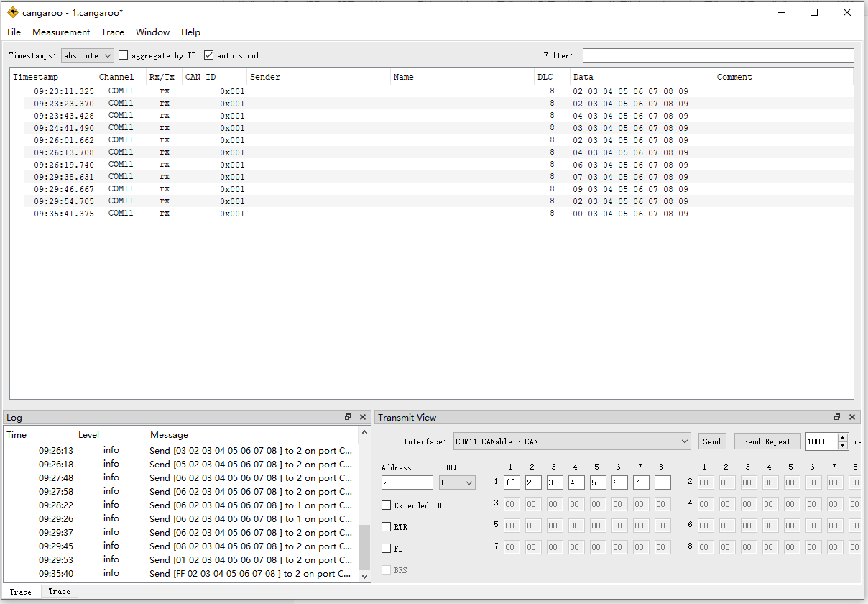Click the Log Time column header
The image size is (868, 604).
(x=40, y=434)
